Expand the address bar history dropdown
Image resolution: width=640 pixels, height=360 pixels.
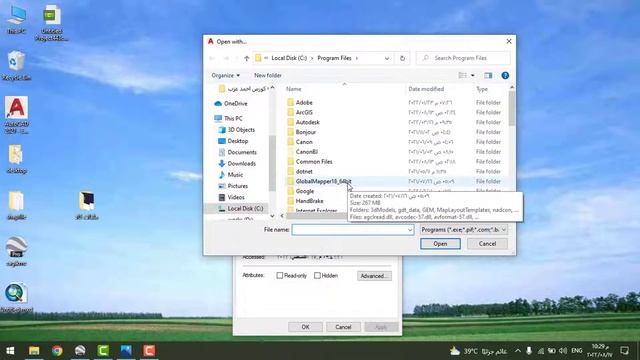coord(387,58)
